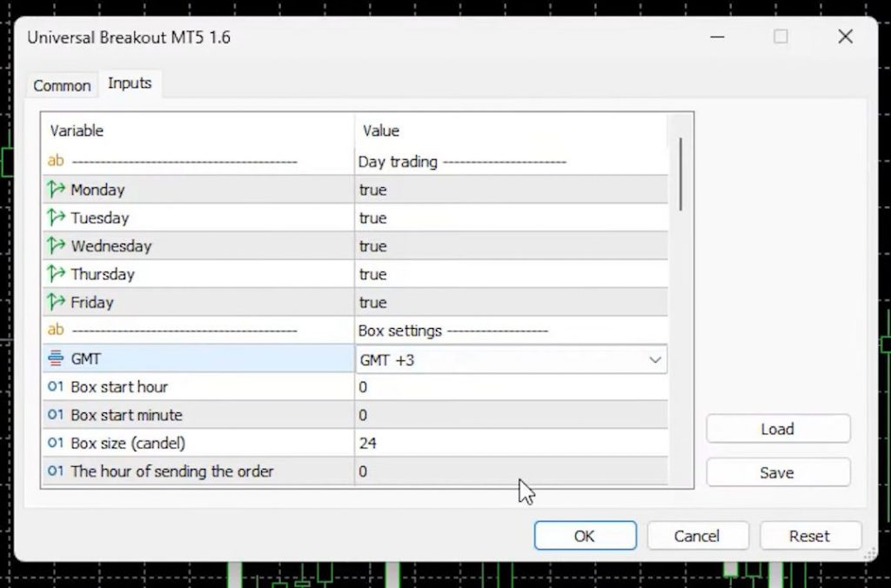
Task: Click the integer icon for Box start hour
Action: pos(56,387)
